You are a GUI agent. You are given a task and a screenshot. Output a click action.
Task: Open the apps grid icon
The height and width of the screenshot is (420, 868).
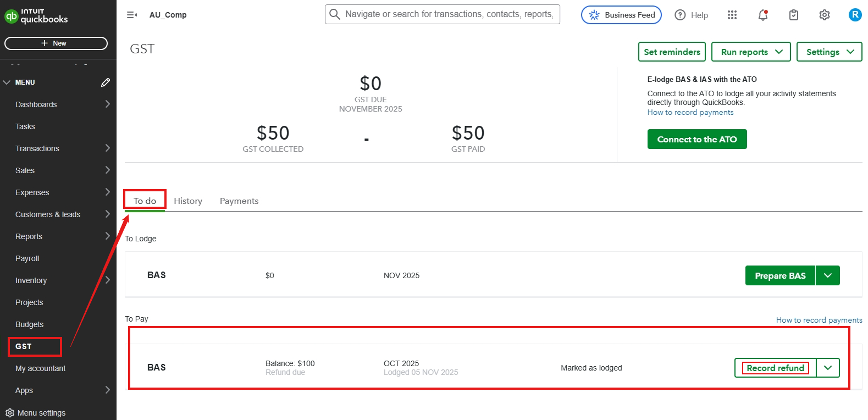732,15
